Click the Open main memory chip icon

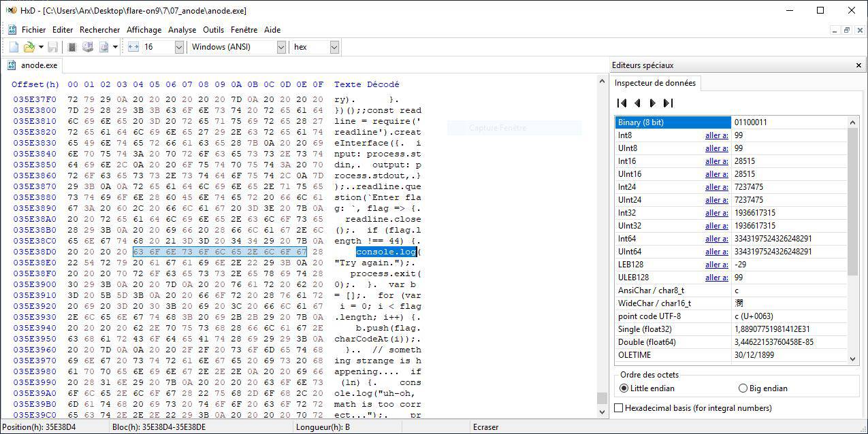click(x=72, y=47)
